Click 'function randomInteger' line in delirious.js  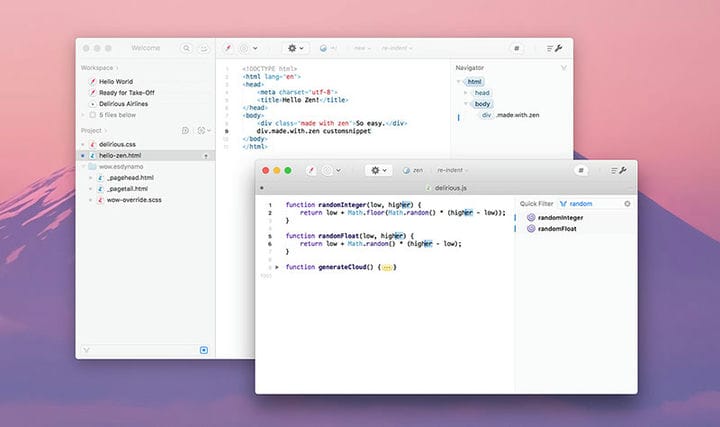[x=353, y=205]
